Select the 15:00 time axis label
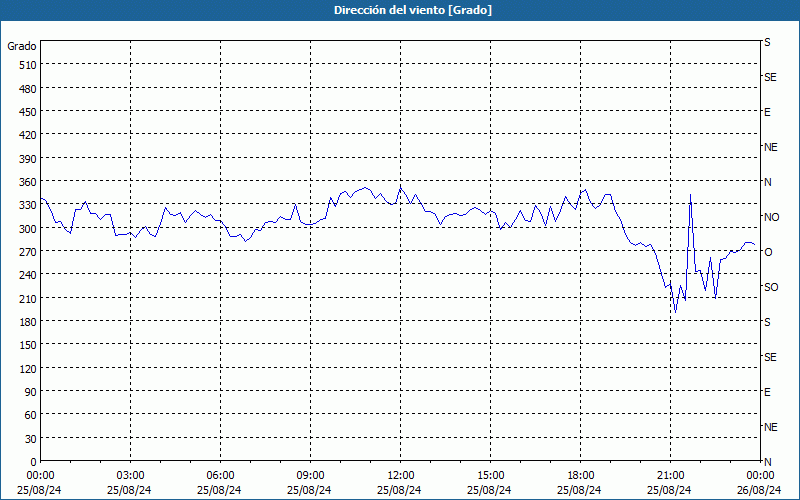Viewport: 800px width, 500px height. coord(490,476)
